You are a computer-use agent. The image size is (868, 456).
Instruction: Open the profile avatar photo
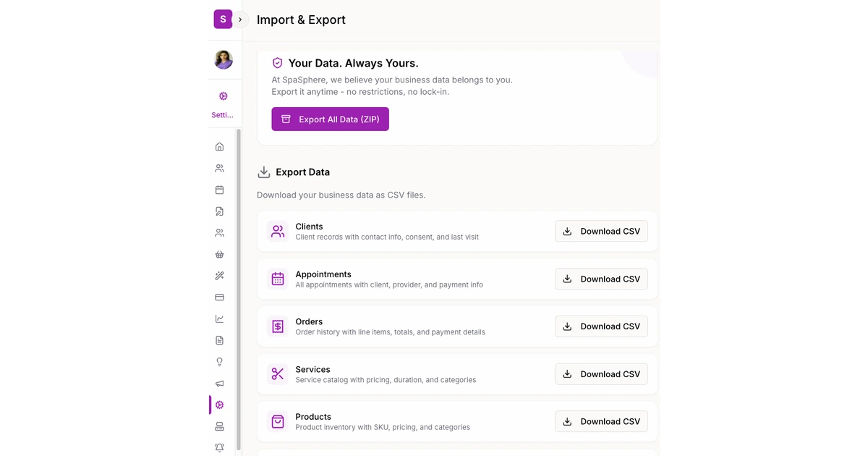(223, 59)
